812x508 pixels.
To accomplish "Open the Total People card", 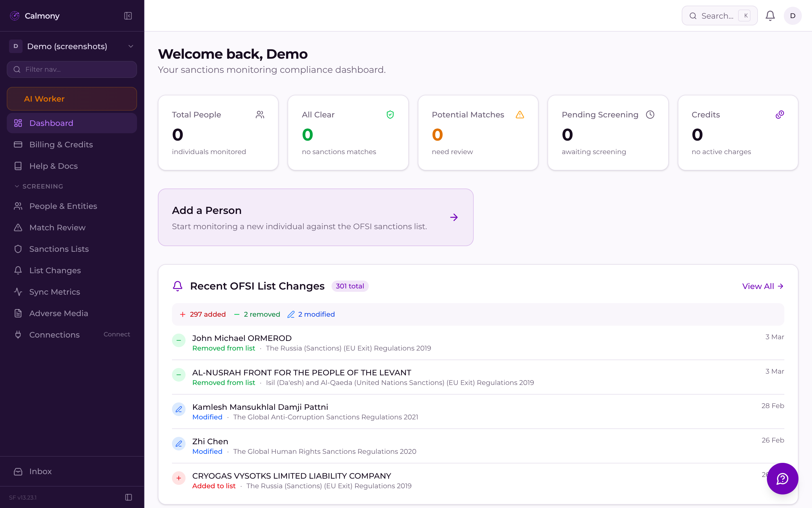I will tap(218, 133).
